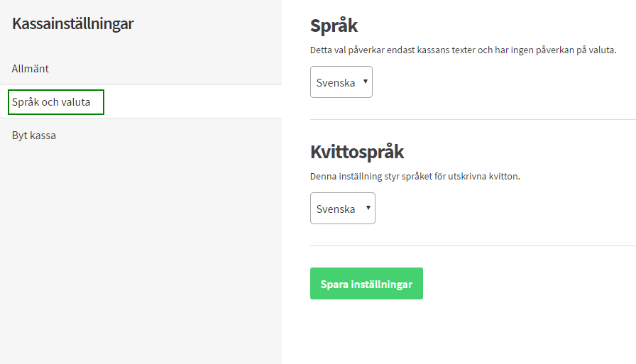This screenshot has width=636, height=364.
Task: Open the Språk language dropdown
Action: click(341, 82)
